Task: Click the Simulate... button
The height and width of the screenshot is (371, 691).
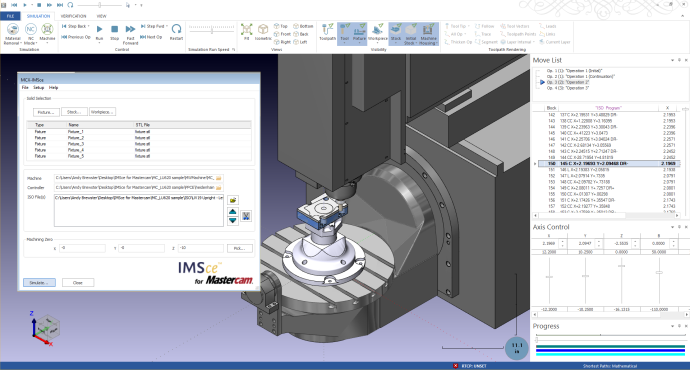Action: click(39, 282)
